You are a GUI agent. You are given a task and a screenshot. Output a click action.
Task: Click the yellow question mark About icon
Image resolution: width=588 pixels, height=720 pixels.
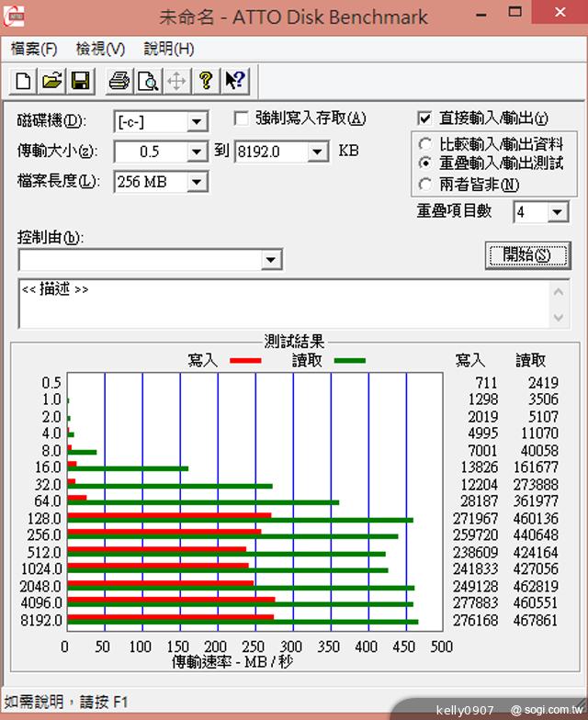206,81
